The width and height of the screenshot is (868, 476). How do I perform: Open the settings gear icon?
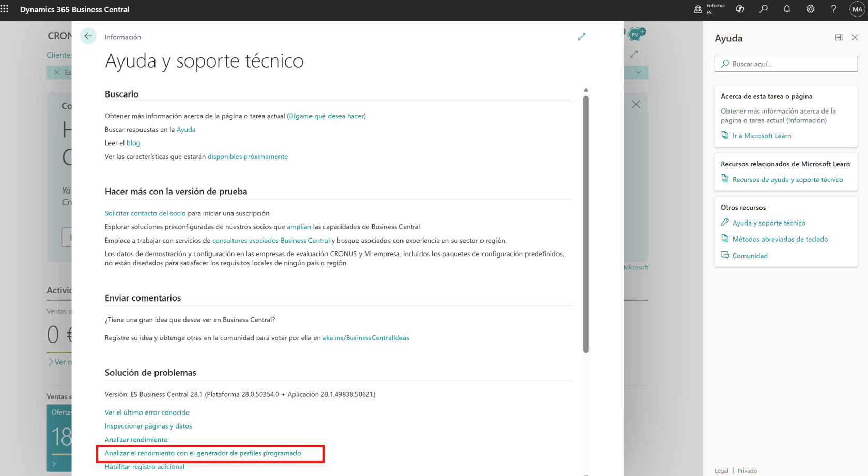click(x=810, y=9)
